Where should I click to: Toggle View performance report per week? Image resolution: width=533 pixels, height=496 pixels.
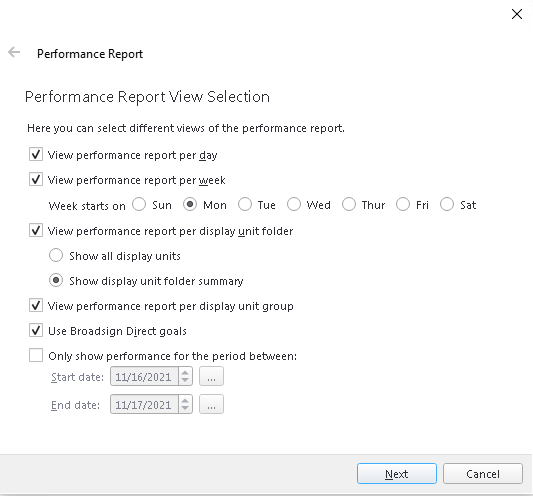pyautogui.click(x=36, y=179)
